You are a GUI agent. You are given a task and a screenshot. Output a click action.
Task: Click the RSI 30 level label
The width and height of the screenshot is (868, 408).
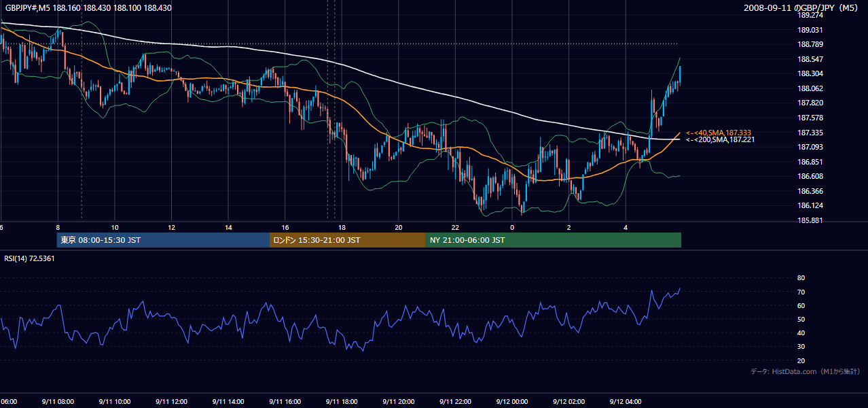pos(801,347)
